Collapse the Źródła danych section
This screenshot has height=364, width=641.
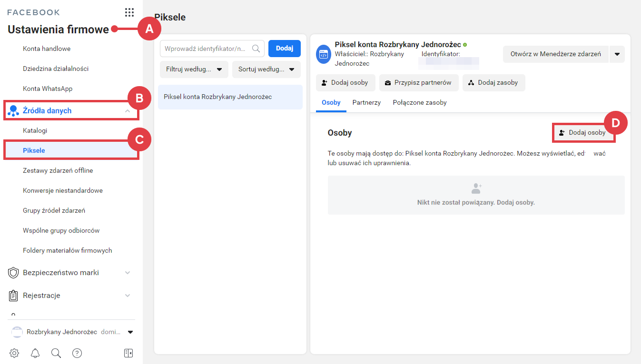(x=127, y=111)
